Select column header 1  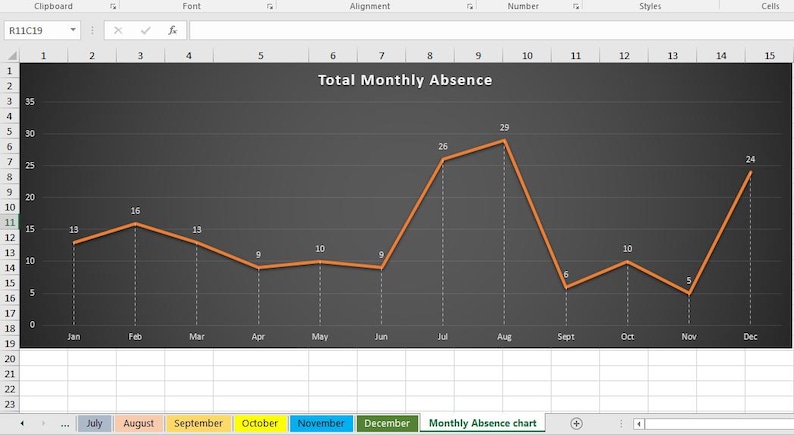(x=44, y=56)
